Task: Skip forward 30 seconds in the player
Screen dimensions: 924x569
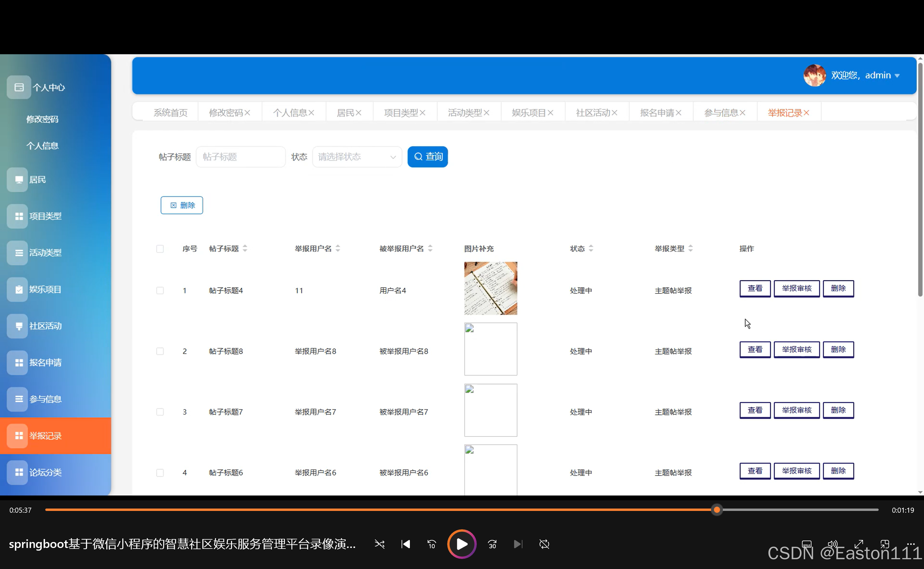Action: coord(492,544)
